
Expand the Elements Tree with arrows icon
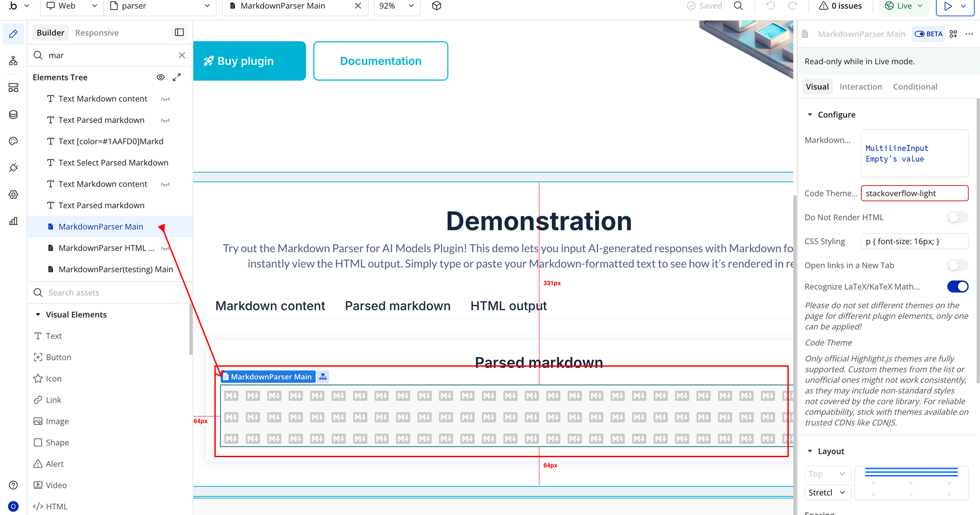point(177,77)
